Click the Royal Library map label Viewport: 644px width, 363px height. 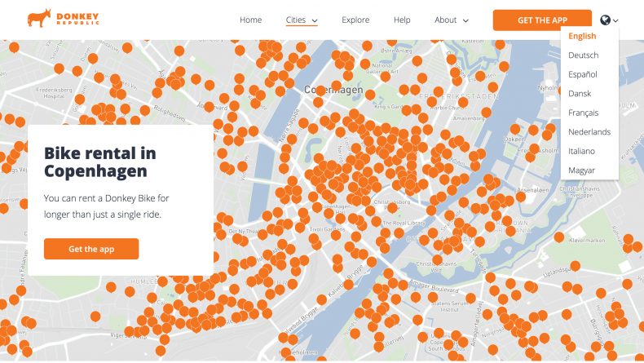click(x=404, y=223)
